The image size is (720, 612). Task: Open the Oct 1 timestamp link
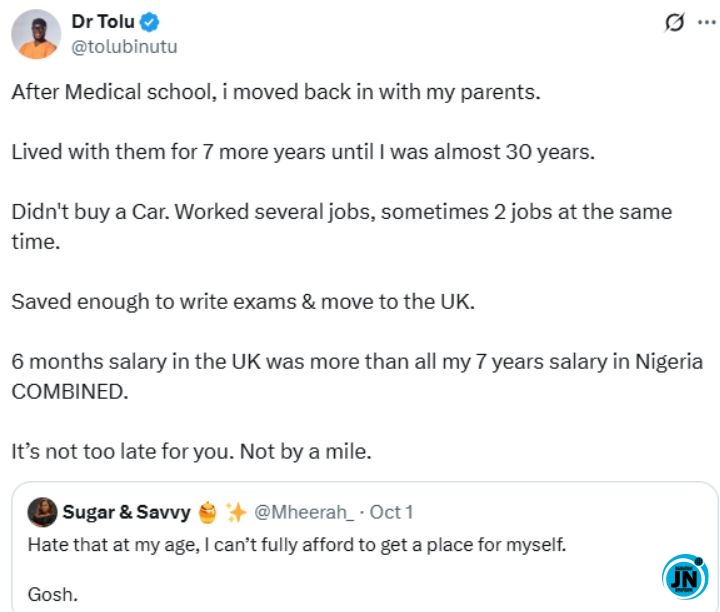click(392, 512)
